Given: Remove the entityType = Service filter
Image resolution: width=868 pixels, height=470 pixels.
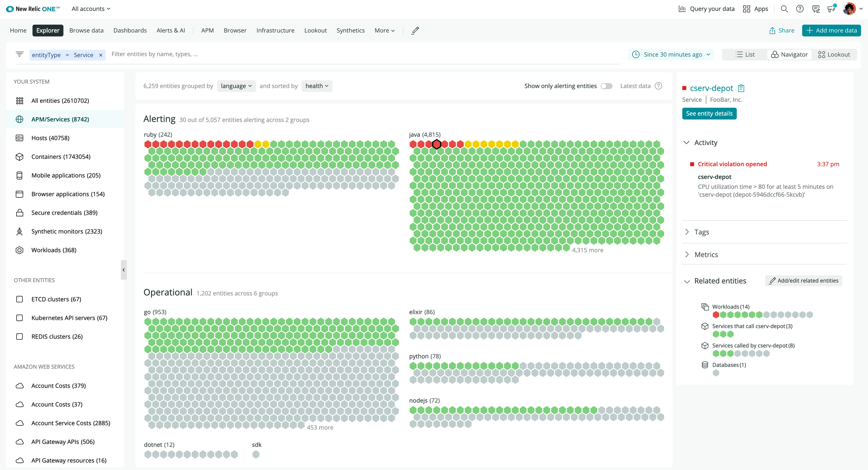Looking at the screenshot, I should (x=101, y=55).
